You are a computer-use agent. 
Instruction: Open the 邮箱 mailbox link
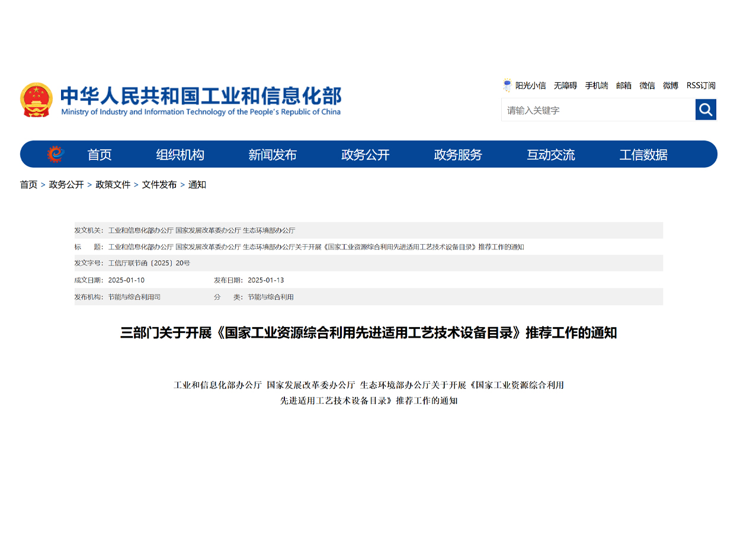tap(624, 85)
